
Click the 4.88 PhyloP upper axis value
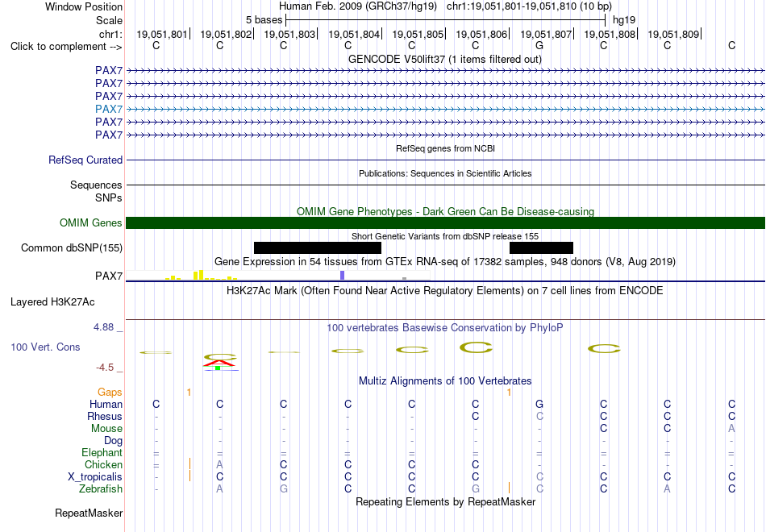[x=103, y=327]
